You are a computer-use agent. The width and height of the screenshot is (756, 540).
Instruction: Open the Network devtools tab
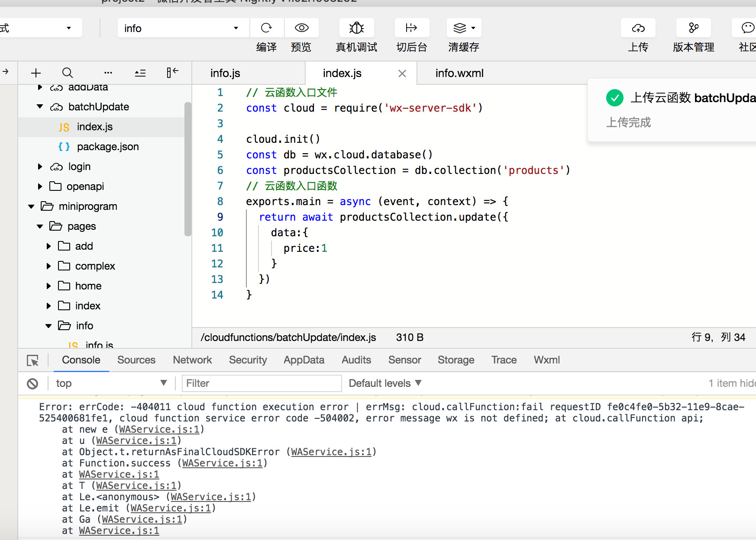point(192,360)
